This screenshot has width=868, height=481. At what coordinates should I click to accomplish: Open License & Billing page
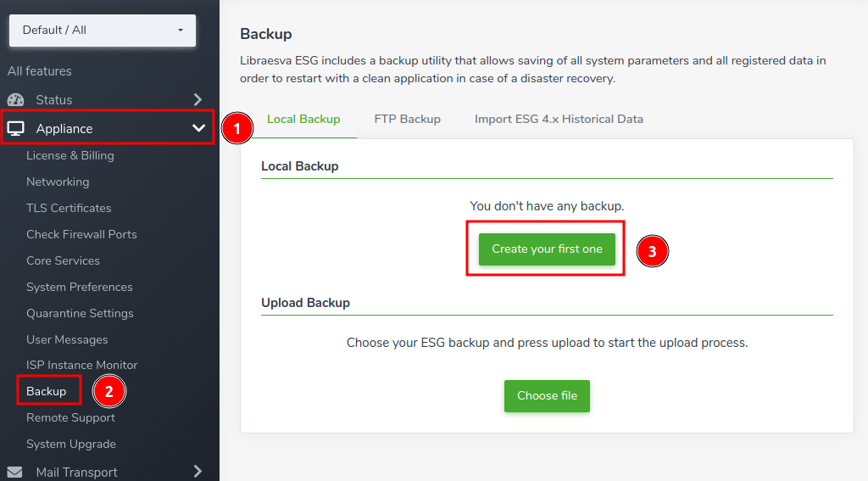[x=70, y=156]
